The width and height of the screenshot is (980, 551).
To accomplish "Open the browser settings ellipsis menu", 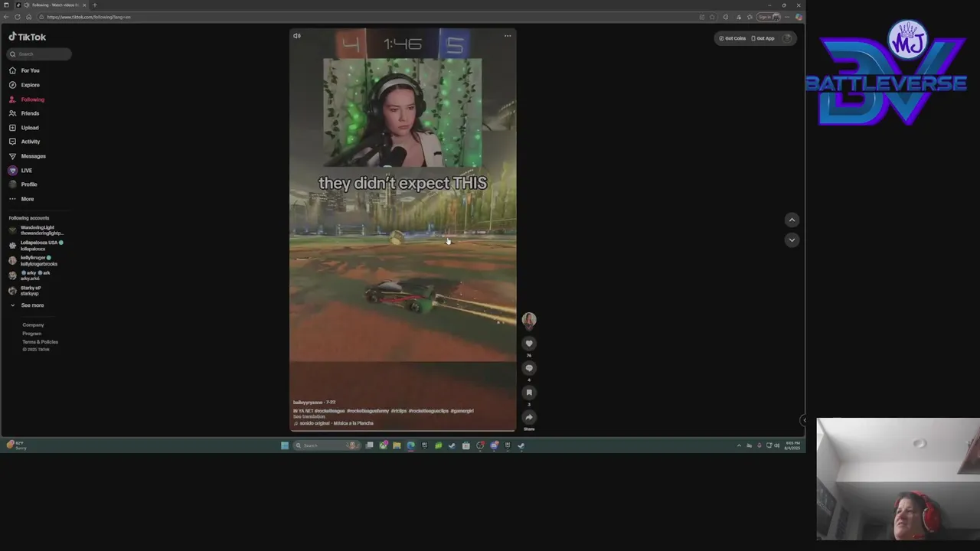I will pyautogui.click(x=787, y=17).
